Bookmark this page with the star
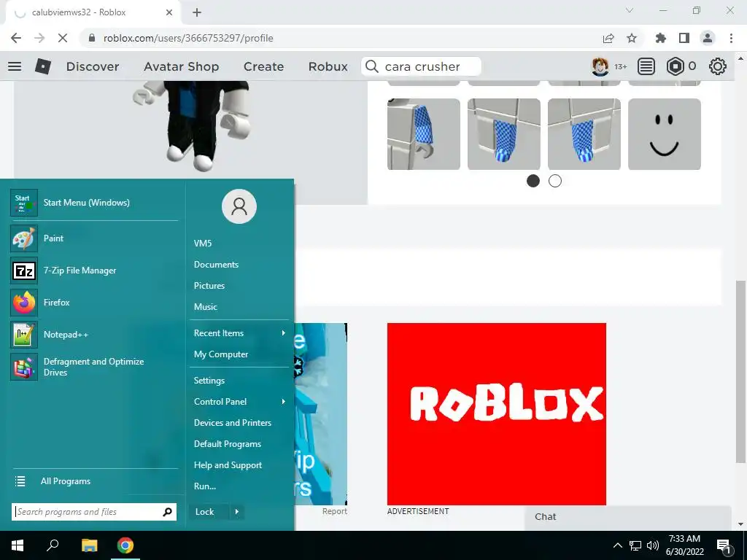Screen dimensions: 747x560 (x=632, y=38)
